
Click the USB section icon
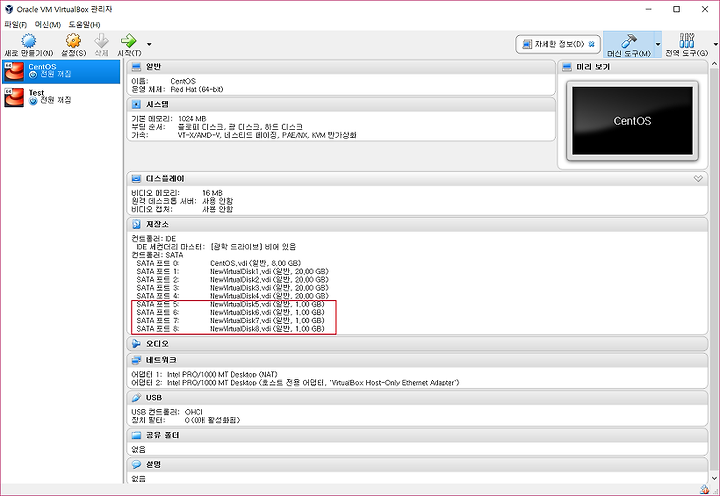point(136,398)
